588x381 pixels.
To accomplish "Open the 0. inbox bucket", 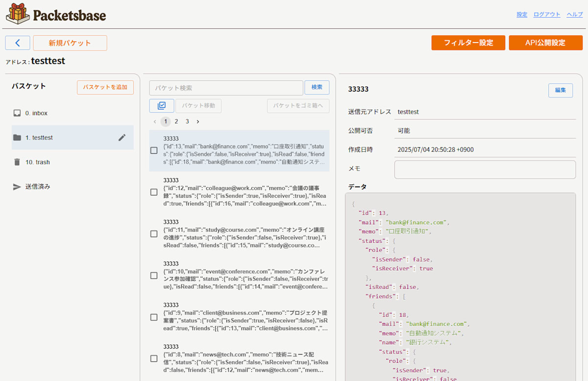I will click(73, 113).
